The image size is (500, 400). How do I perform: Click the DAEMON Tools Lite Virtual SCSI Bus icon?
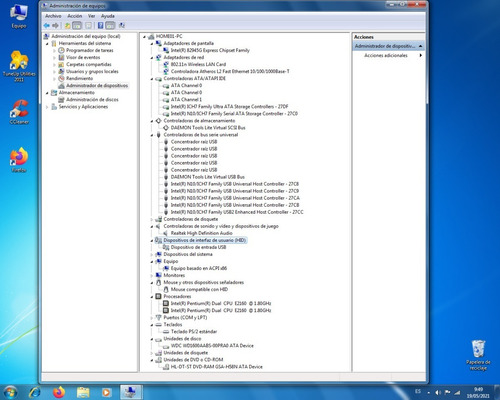click(x=166, y=128)
